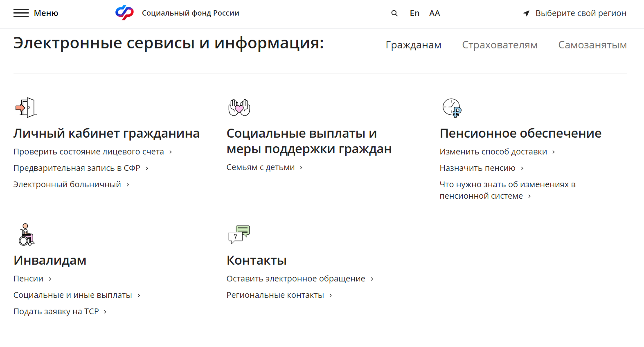Click the Меню label
This screenshot has width=644, height=347.
[x=46, y=13]
